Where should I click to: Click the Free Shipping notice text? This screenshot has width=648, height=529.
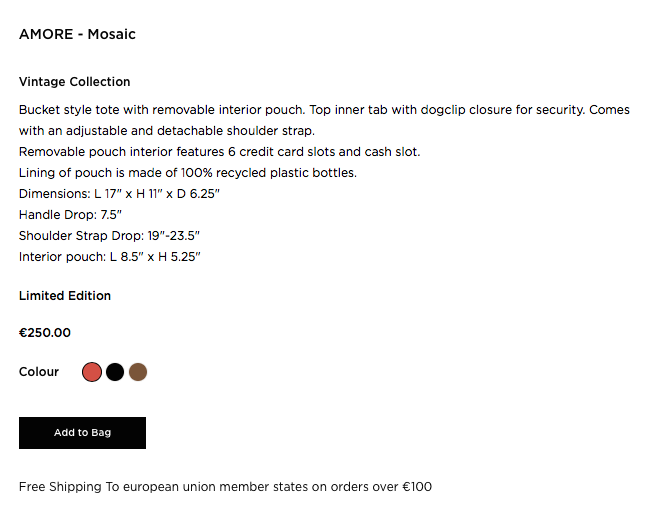[x=225, y=487]
